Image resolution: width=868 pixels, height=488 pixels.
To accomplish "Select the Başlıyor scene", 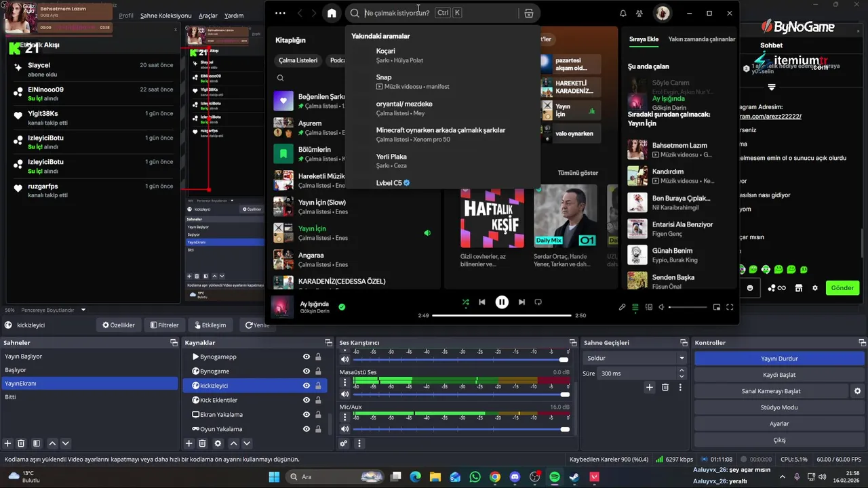I will tap(90, 370).
